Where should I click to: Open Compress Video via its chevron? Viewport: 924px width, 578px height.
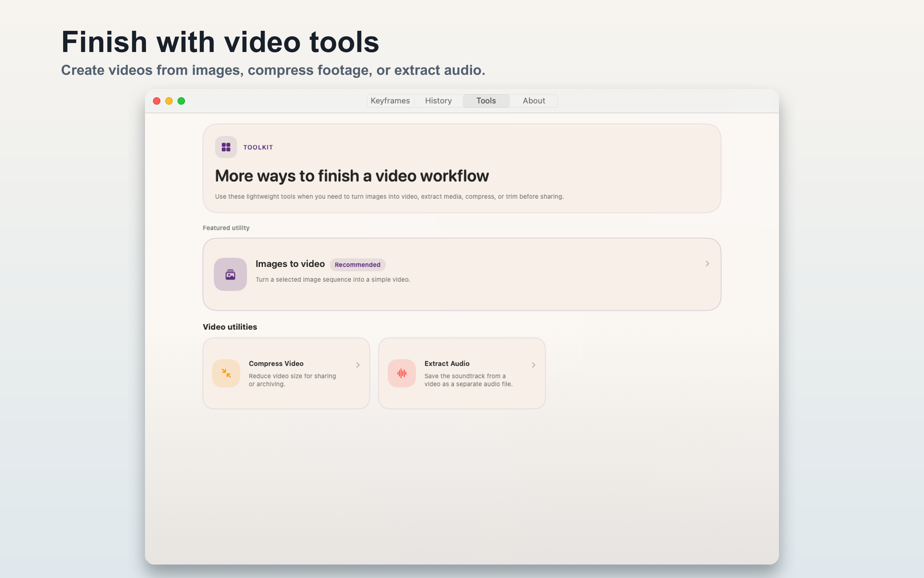point(358,365)
